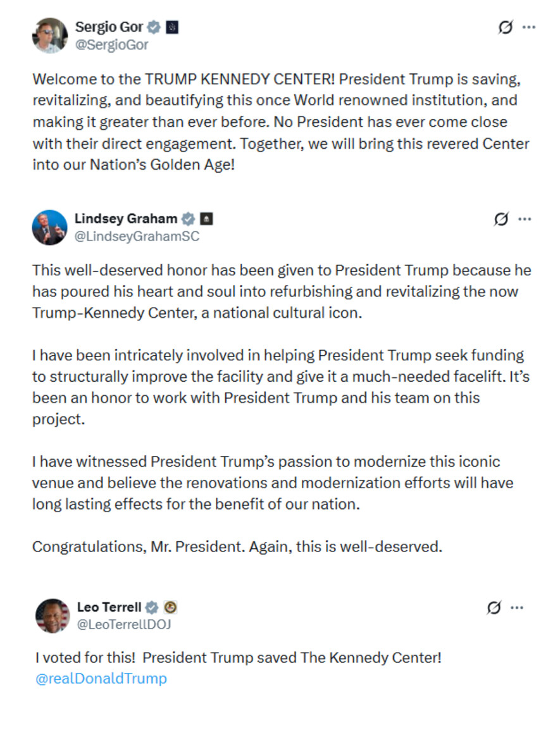Open Grok explain icon on Sergio Gor's post
560x735 pixels.
[505, 27]
